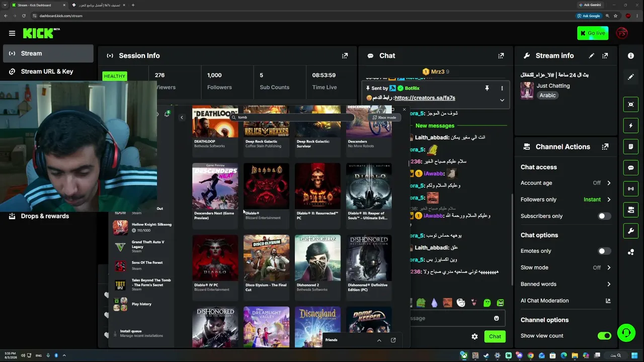644x362 pixels.
Task: Open Xbox app notifications bell
Action: (167, 114)
